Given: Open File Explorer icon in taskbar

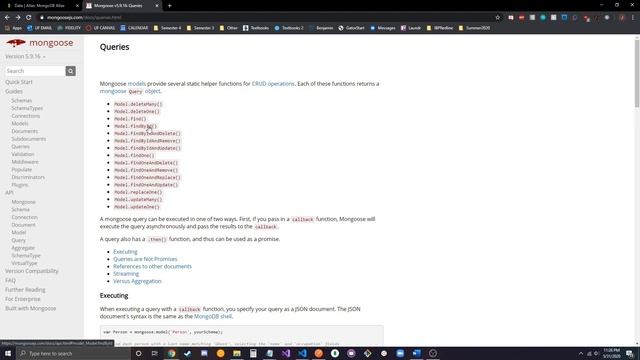Looking at the screenshot, I should (x=237, y=353).
